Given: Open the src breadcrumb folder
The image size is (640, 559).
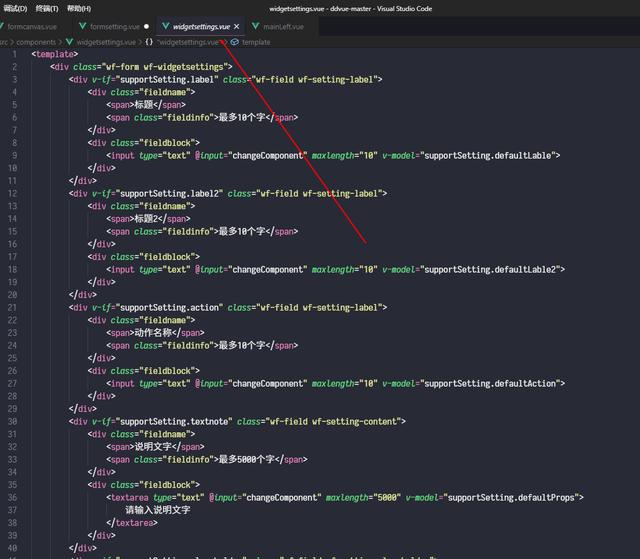Looking at the screenshot, I should [4, 42].
